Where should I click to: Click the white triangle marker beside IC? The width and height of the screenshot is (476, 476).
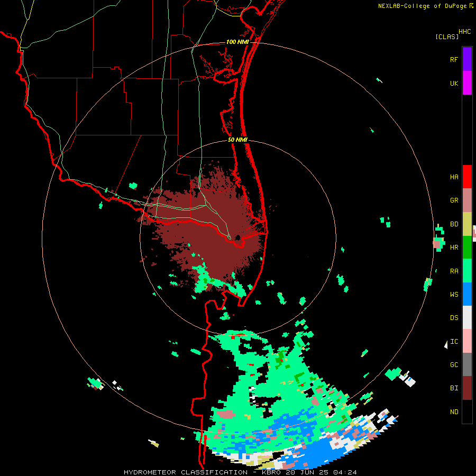point(446,345)
